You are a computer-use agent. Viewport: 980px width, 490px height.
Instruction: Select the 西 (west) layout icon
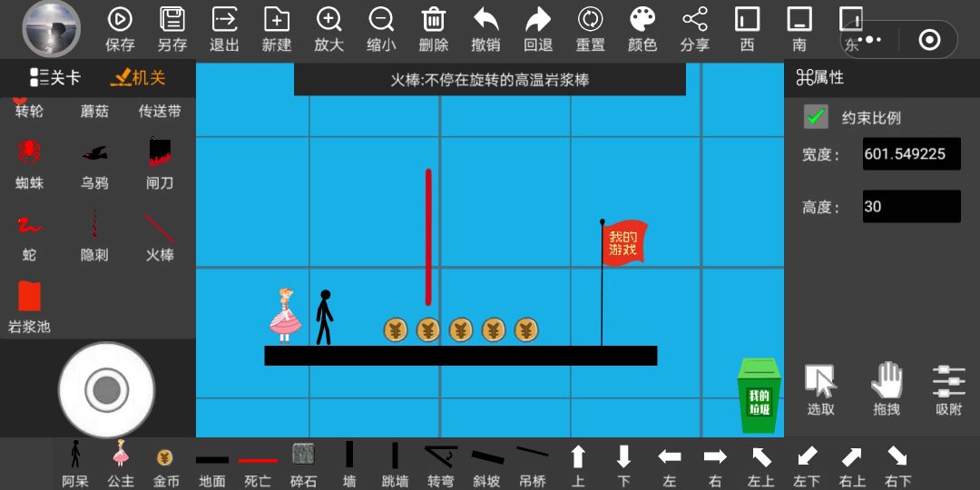pos(748,19)
